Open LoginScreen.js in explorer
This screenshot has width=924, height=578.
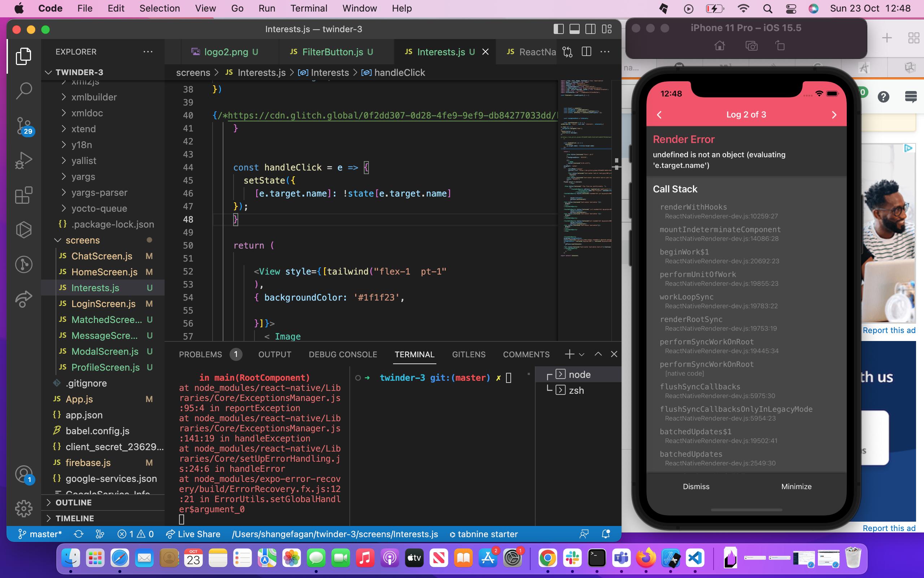pyautogui.click(x=103, y=303)
